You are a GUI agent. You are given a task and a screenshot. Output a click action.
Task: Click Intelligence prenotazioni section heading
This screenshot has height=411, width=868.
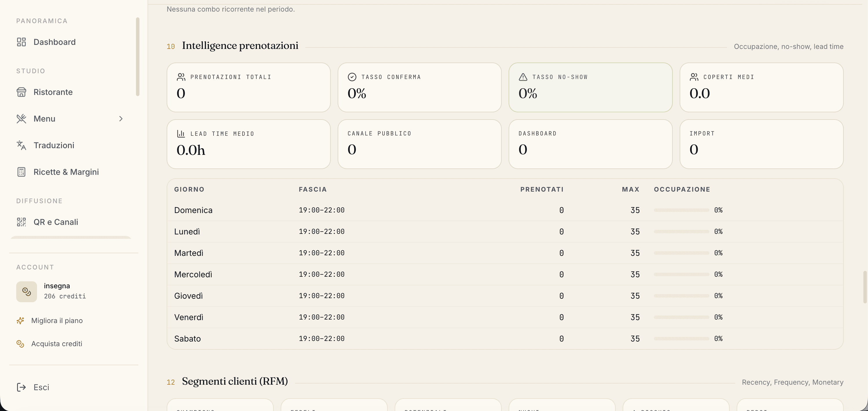240,45
